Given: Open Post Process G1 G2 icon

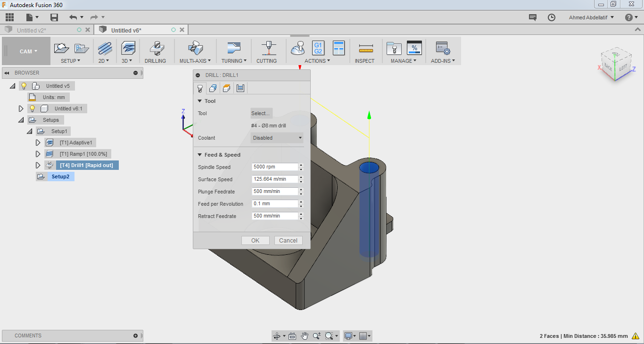Looking at the screenshot, I should coord(318,48).
